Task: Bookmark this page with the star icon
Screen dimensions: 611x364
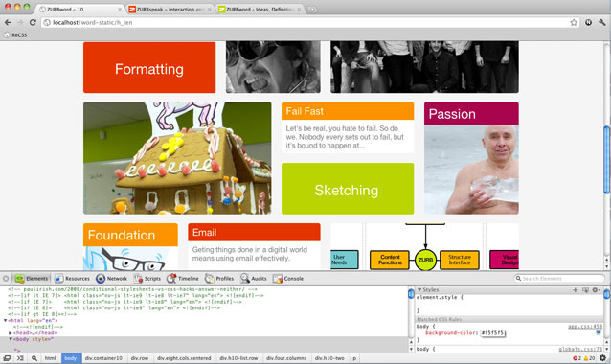Action: (574, 23)
